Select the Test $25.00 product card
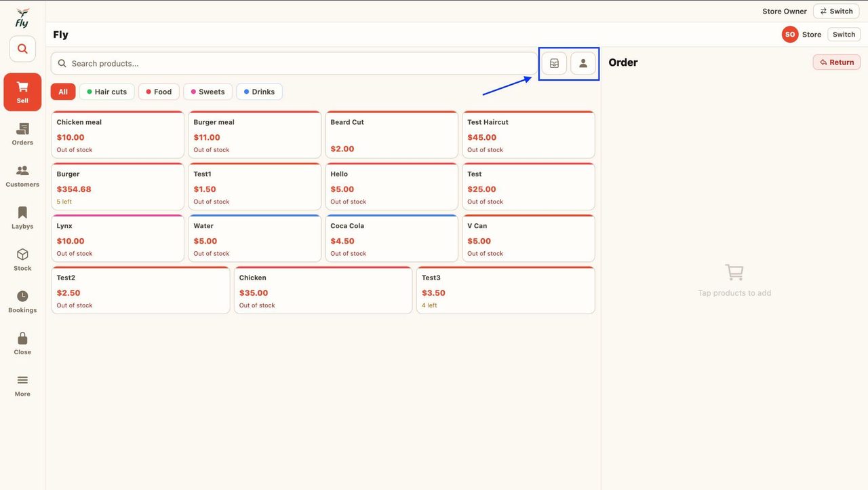The width and height of the screenshot is (868, 490). 529,187
